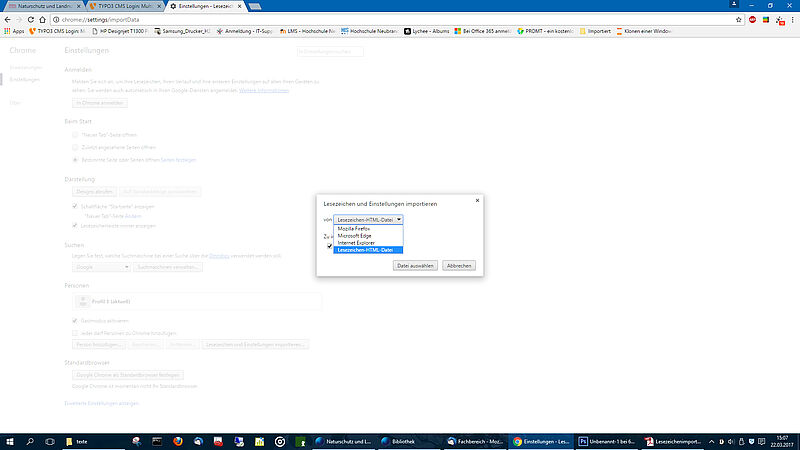Choose Lesezeichen-HTML-Datei in the list
This screenshot has height=450, width=800.
coord(368,250)
